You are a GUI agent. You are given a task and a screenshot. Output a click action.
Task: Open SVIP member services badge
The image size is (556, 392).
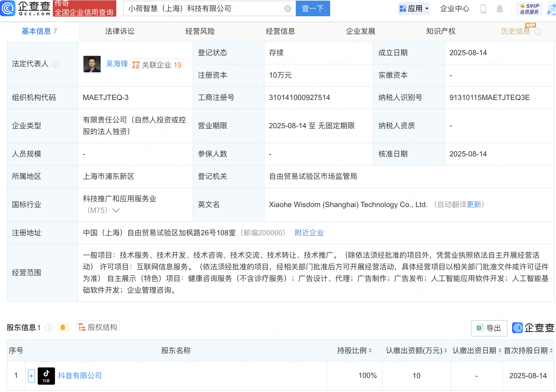[529, 9]
